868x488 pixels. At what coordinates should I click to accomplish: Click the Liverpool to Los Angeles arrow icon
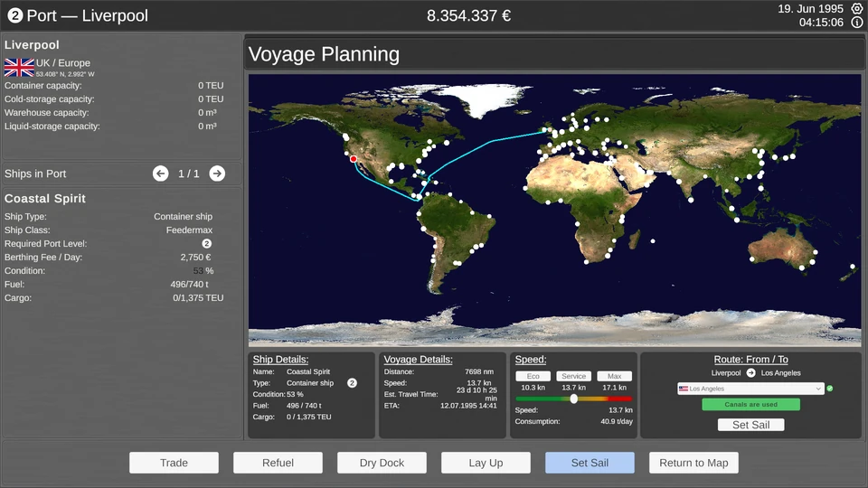750,373
